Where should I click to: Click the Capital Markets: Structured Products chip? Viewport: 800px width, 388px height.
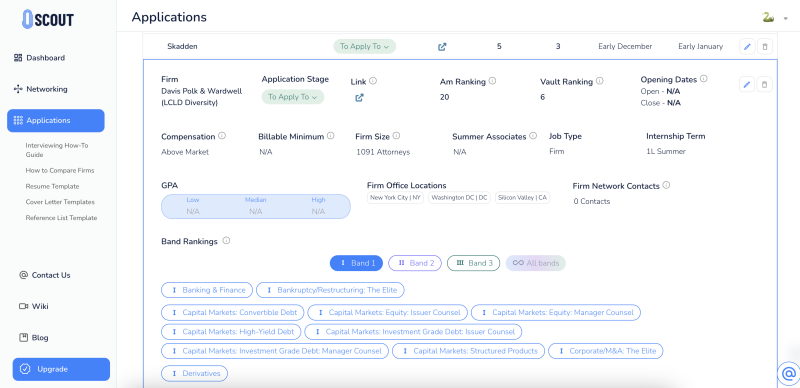(468, 351)
